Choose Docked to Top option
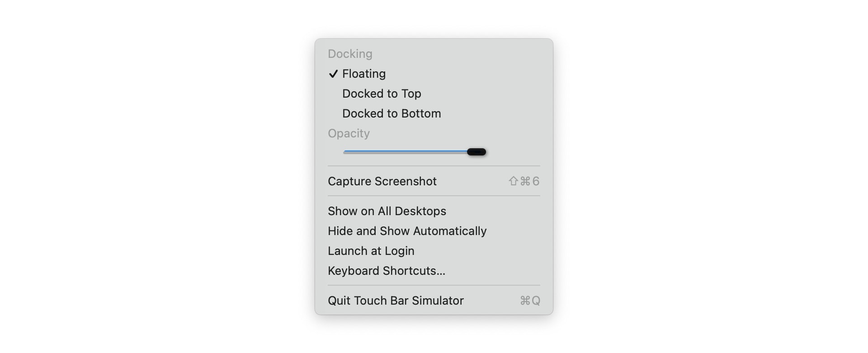 382,94
